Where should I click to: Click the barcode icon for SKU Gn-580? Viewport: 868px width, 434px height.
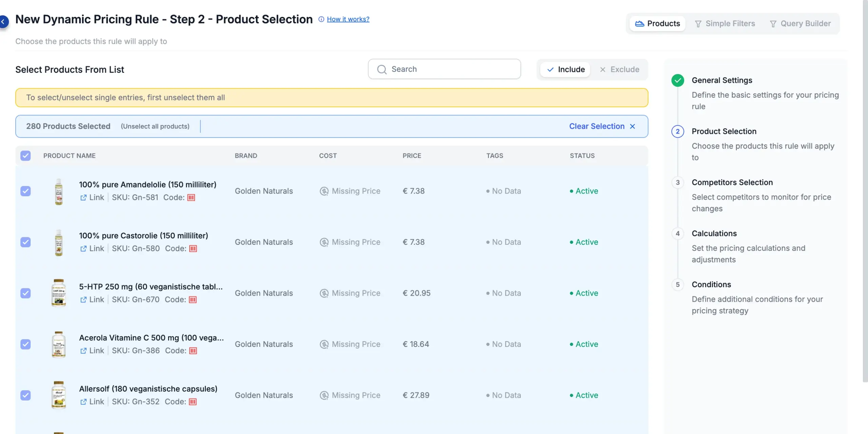(x=193, y=249)
